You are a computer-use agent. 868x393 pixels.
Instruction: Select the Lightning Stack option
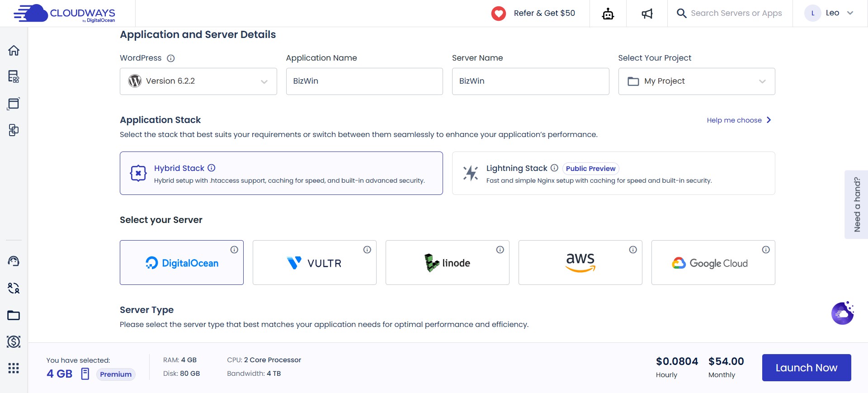click(613, 173)
